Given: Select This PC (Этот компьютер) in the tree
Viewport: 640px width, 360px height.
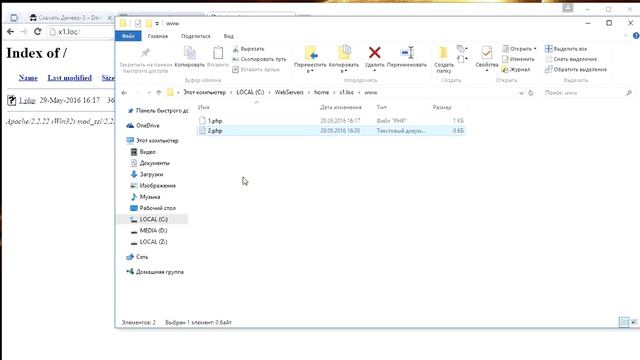Looking at the screenshot, I should click(x=152, y=141).
